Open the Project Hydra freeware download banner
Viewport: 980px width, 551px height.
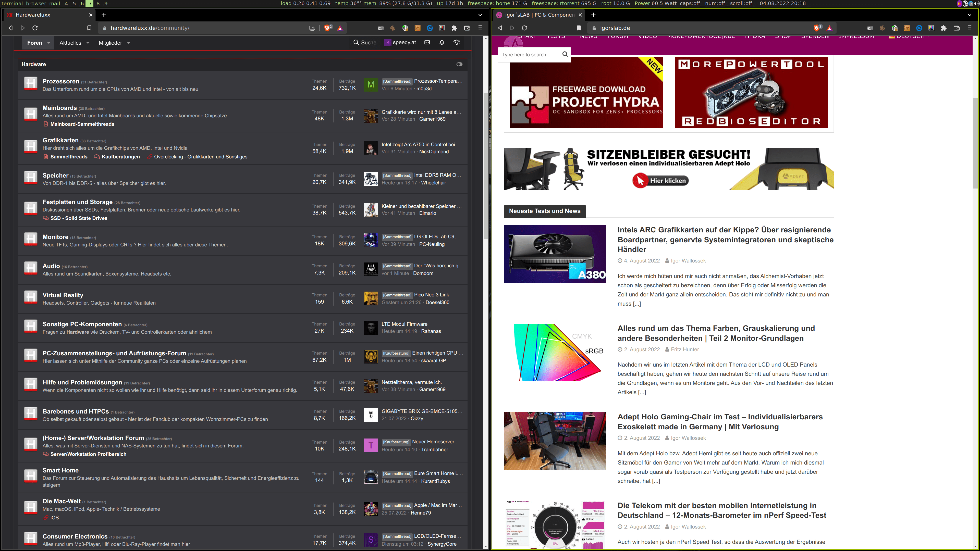tap(586, 92)
